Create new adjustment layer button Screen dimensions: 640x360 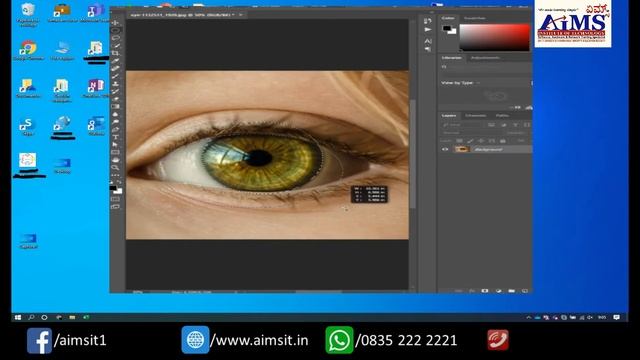498,291
